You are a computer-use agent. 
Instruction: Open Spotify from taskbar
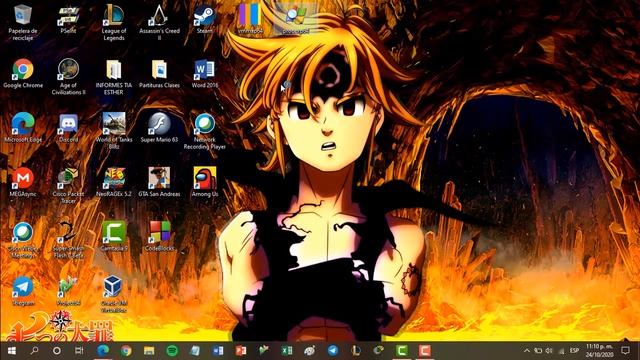(172, 351)
